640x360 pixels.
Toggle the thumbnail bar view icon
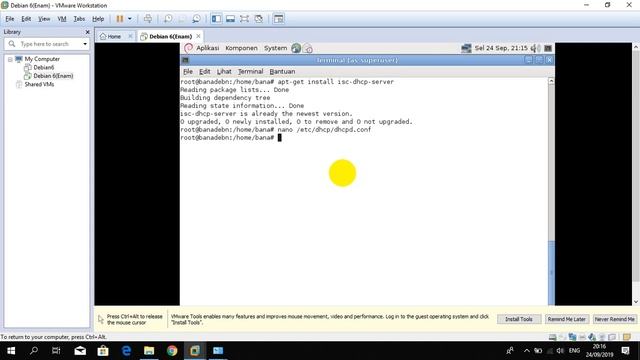(x=230, y=19)
